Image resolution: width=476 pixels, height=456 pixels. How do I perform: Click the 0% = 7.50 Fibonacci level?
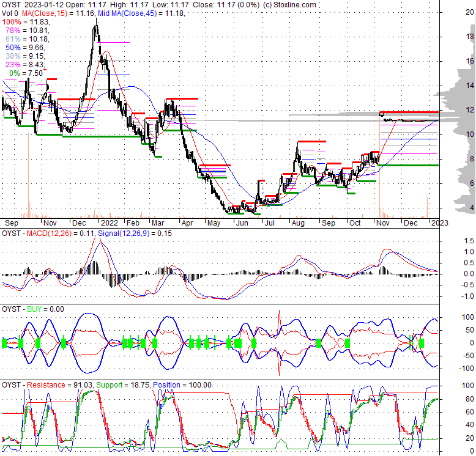[26, 73]
